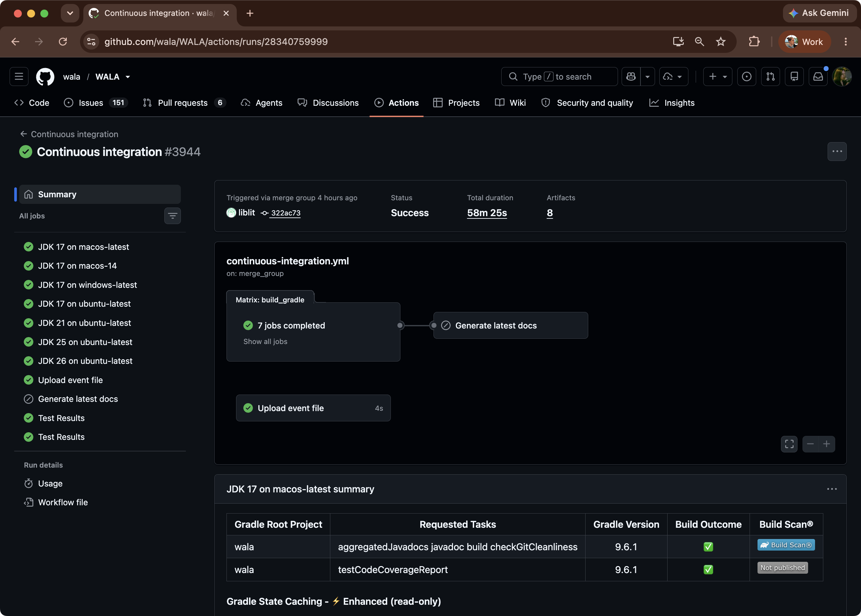
Task: Click the run options three-dot menu
Action: 837,151
